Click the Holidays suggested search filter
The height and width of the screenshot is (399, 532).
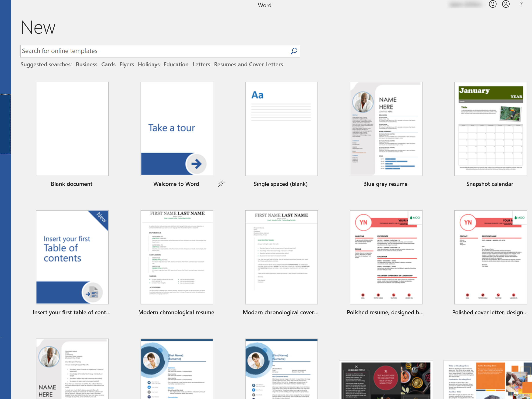click(x=149, y=64)
